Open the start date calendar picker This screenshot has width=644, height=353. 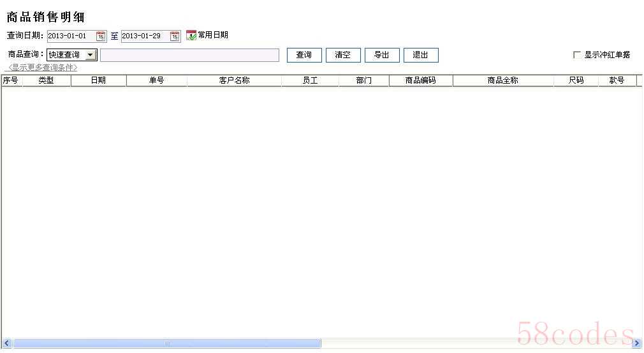point(101,36)
